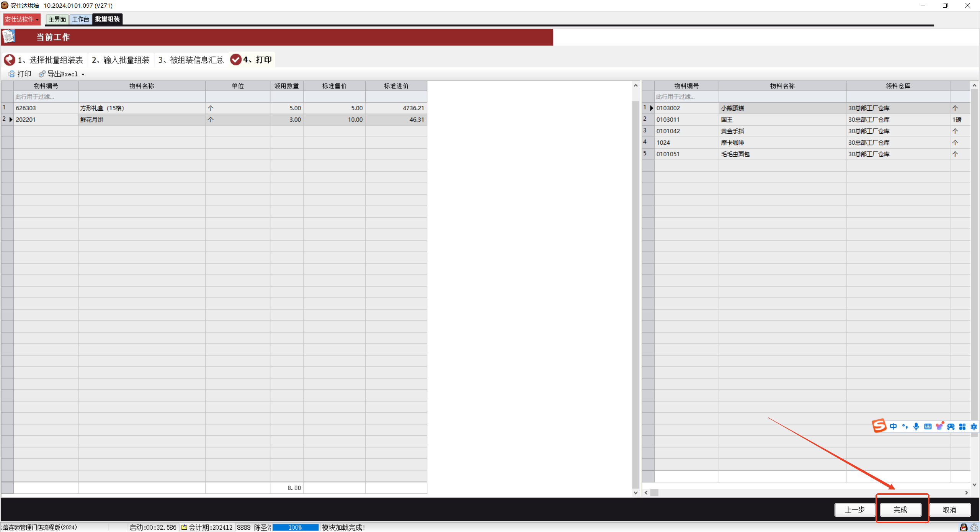
Task: Click the Sogou skin shirt icon
Action: (x=939, y=426)
